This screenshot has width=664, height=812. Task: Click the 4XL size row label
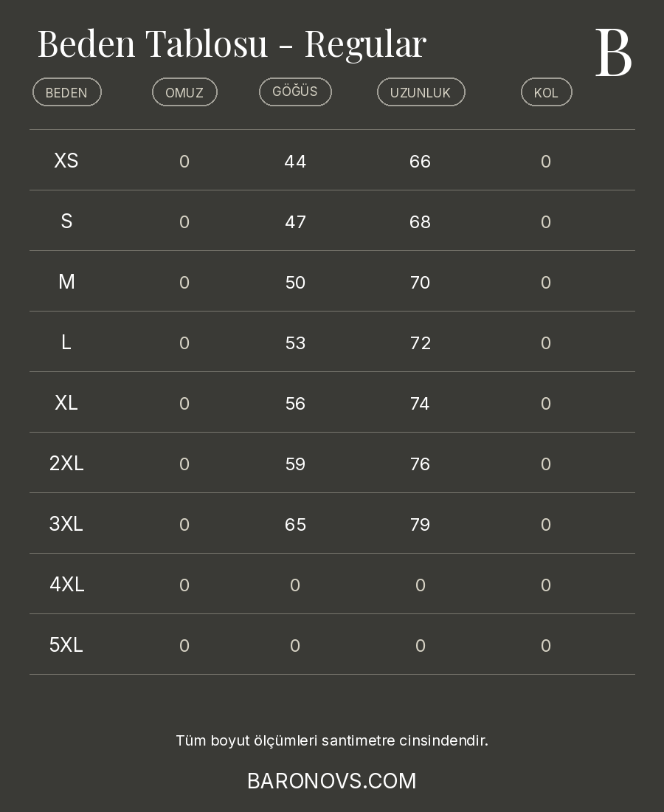coord(66,585)
